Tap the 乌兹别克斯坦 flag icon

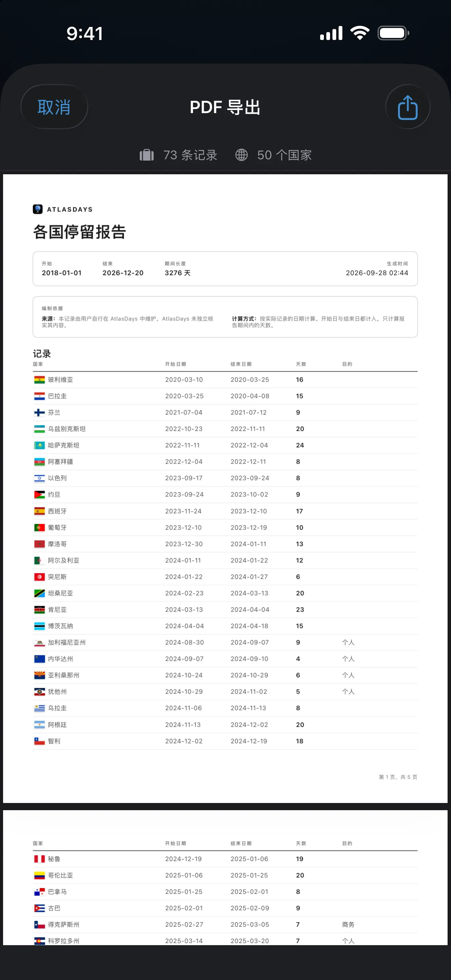(40, 429)
